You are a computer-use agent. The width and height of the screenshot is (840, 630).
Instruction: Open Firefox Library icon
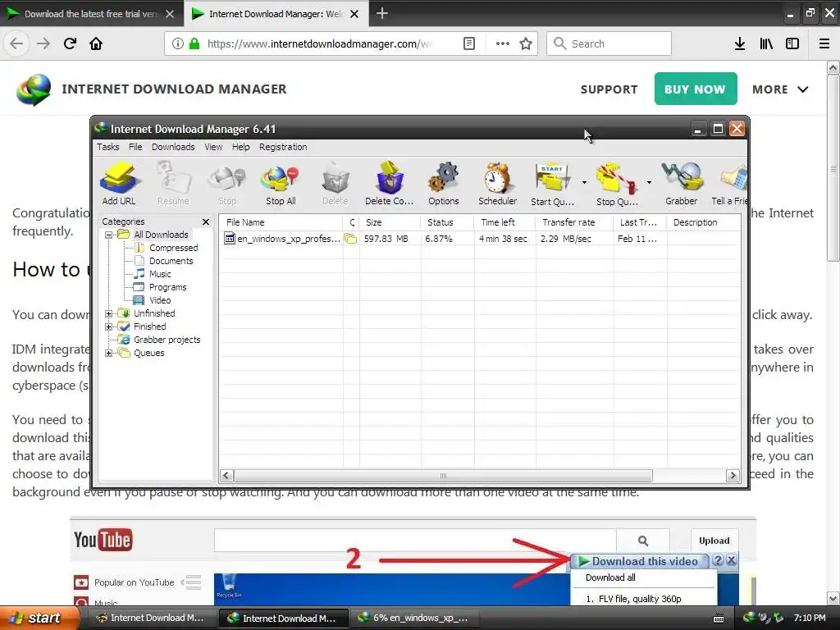click(766, 43)
